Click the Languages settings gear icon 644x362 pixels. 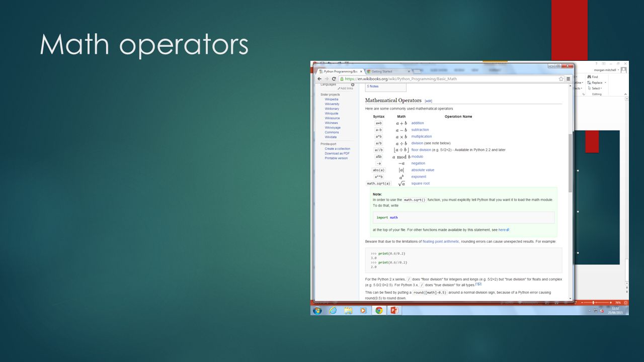353,84
